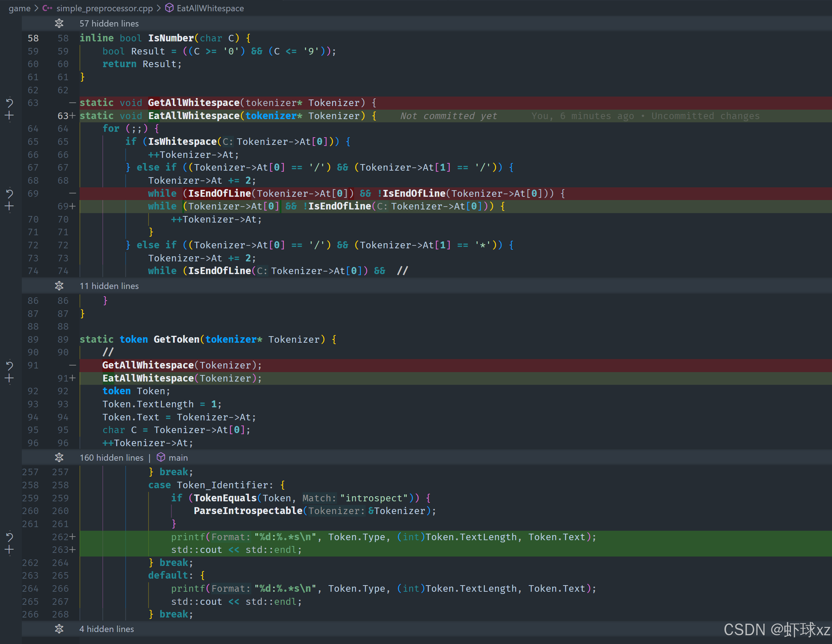Stage the change at line 63+
Image resolution: width=832 pixels, height=644 pixels.
pyautogui.click(x=9, y=116)
